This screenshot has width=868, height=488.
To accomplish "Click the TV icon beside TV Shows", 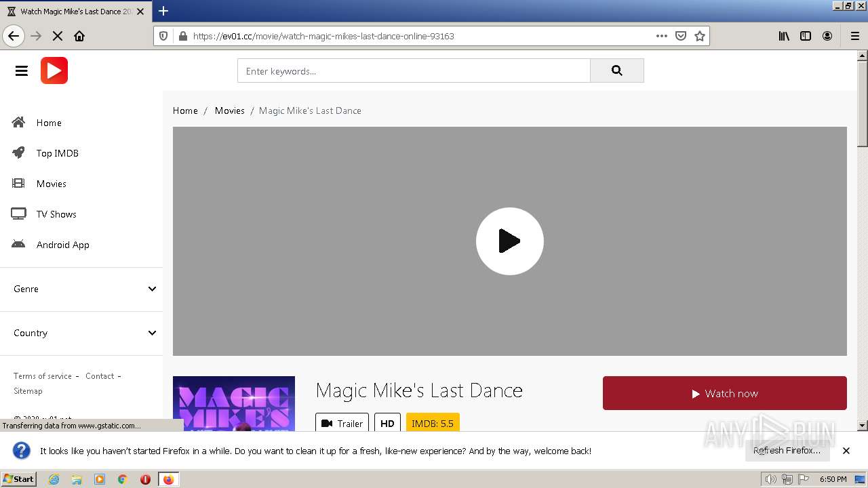I will click(18, 213).
